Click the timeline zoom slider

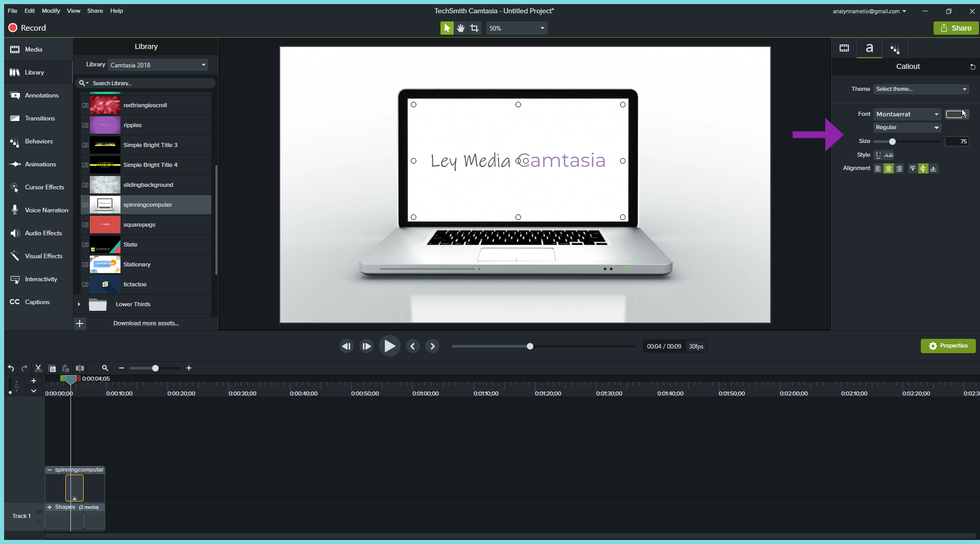[x=155, y=368]
